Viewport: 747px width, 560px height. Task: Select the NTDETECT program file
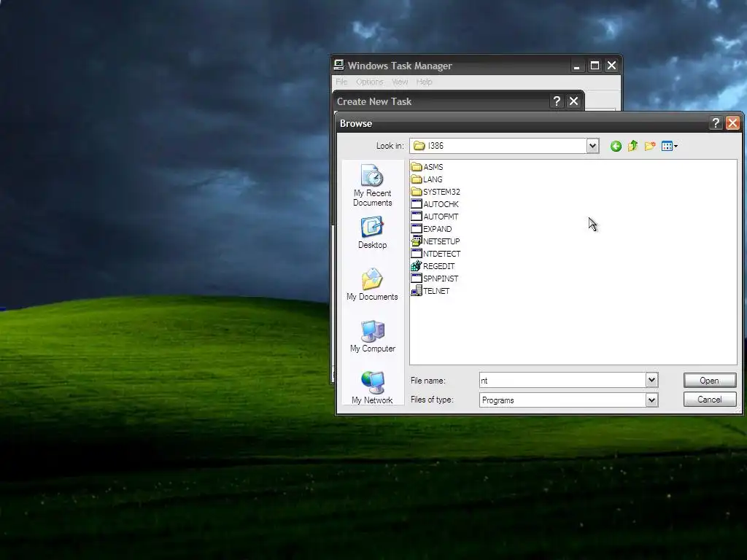[436, 253]
